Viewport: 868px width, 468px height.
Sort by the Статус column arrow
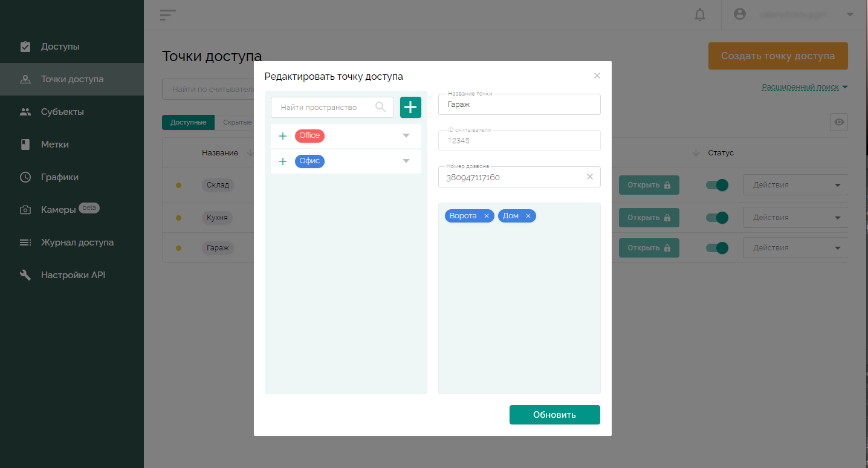[696, 153]
